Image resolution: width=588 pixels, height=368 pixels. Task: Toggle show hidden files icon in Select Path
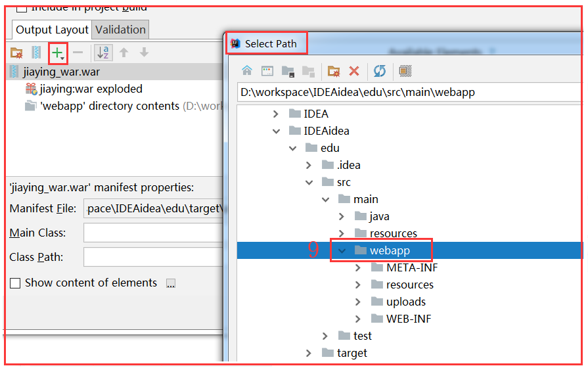click(405, 71)
